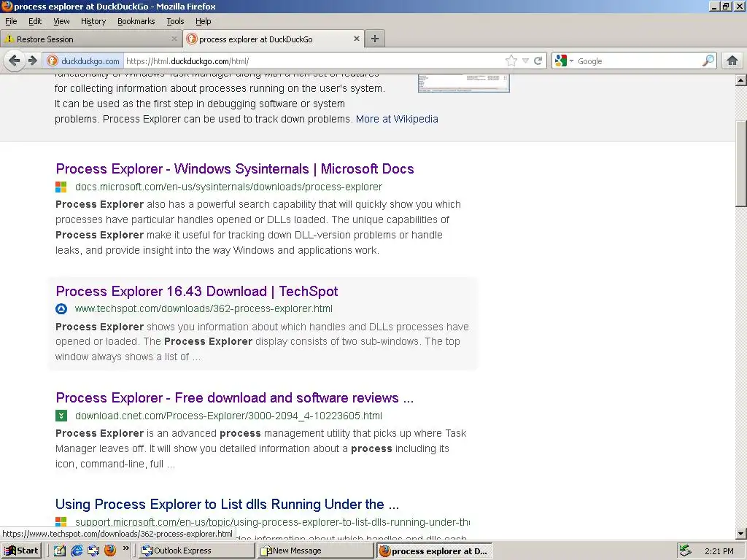Click the www.techspot.com result URL

204,309
